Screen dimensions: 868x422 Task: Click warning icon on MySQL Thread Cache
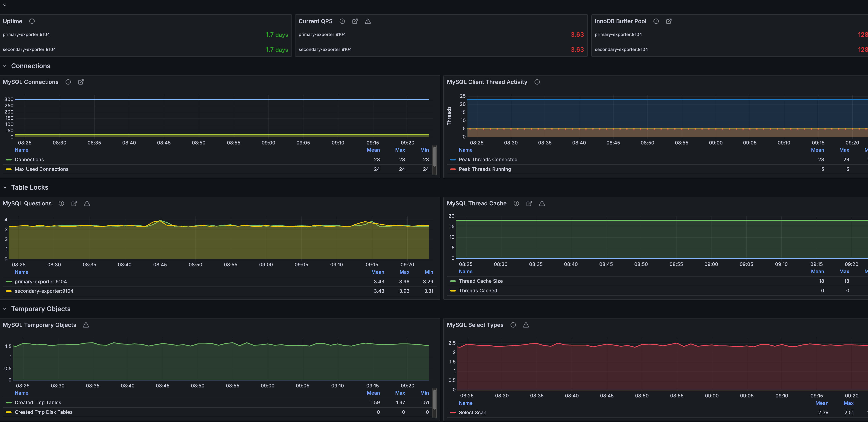(542, 203)
